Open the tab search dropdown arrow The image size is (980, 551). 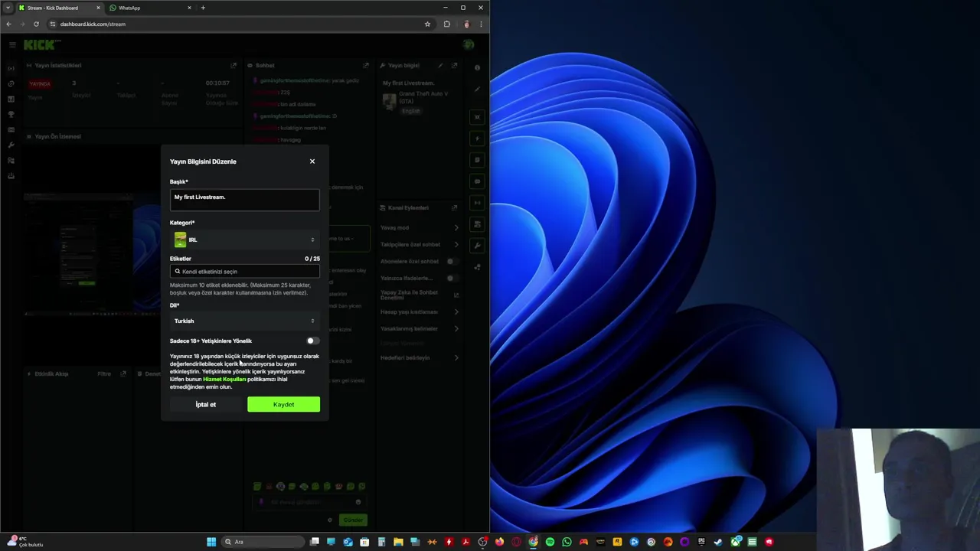click(x=8, y=8)
